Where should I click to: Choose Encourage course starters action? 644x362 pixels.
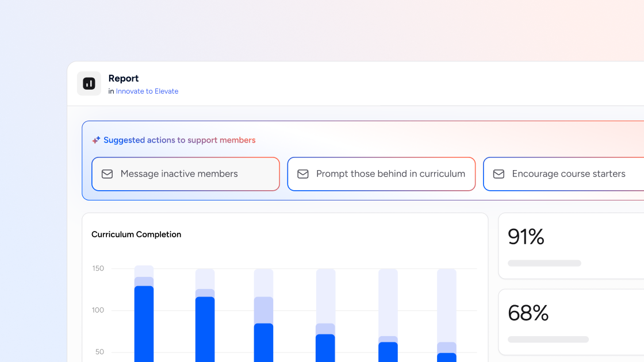coord(563,174)
